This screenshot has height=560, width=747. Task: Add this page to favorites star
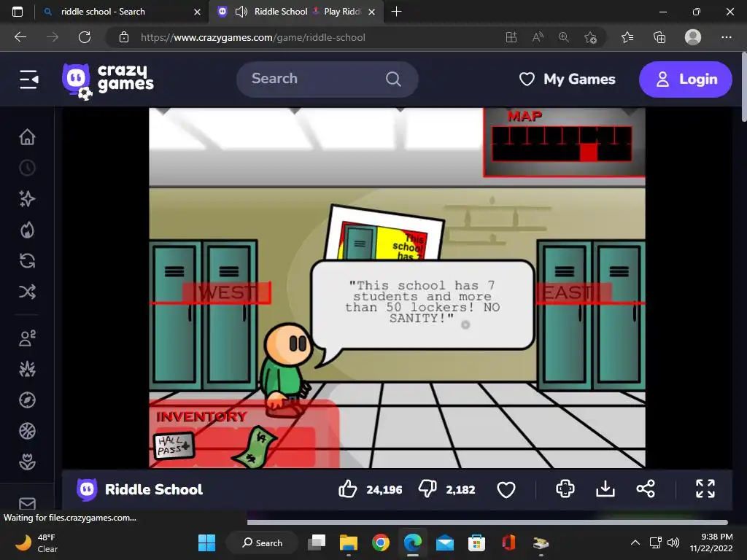[x=590, y=37]
